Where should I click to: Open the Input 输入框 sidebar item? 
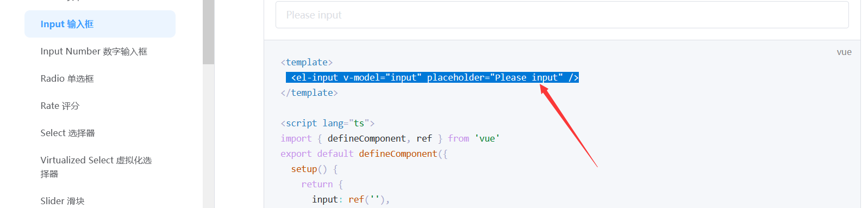100,24
